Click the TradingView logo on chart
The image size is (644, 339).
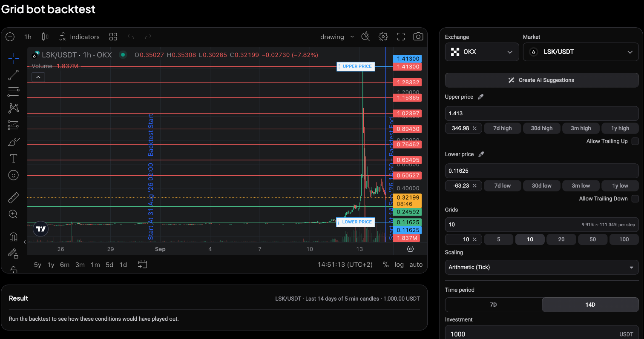tap(41, 229)
